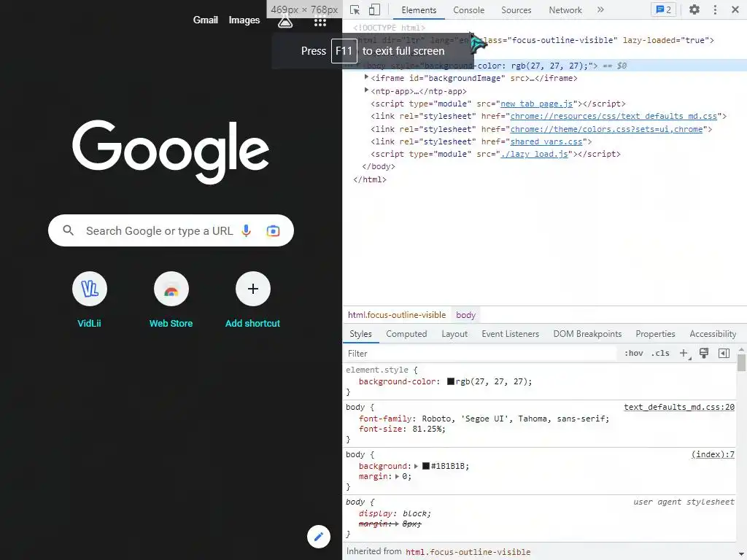Screen dimensions: 747x560
Task: Toggle the computed styles sidebar icon
Action: coord(724,353)
